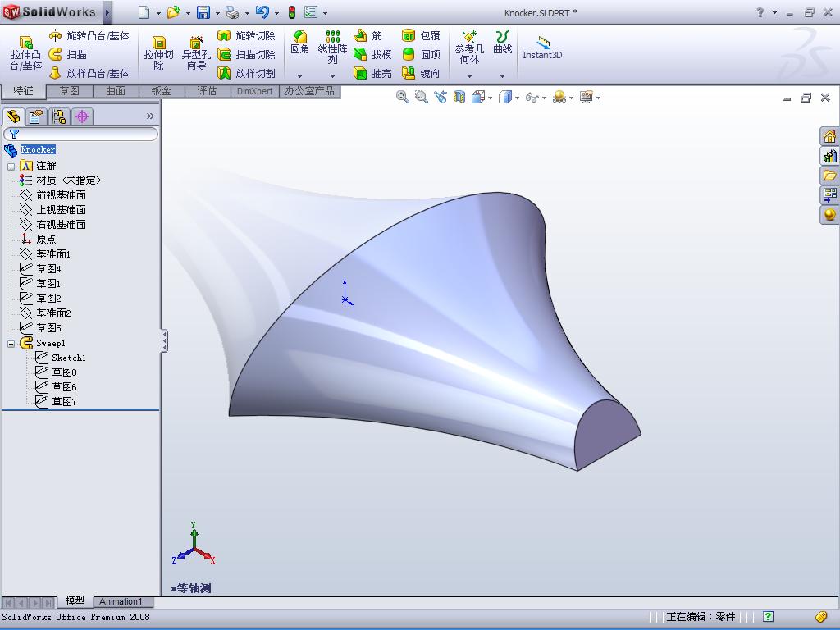Click the Print icon
This screenshot has width=840, height=630.
232,12
